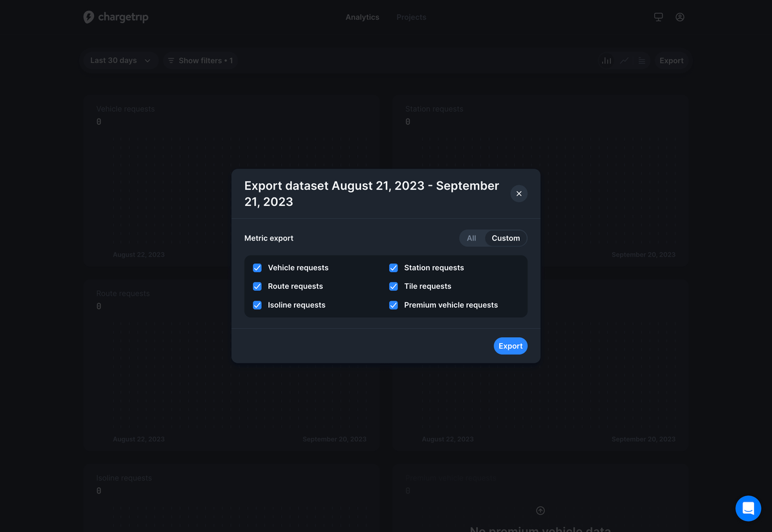Untick the Isoline requests checkbox
Screen dimensions: 772x532
[257, 305]
